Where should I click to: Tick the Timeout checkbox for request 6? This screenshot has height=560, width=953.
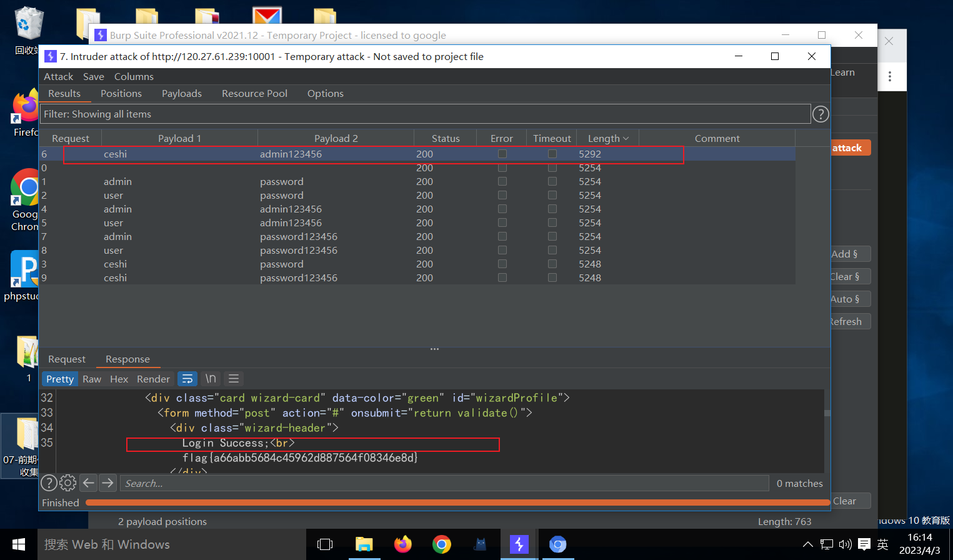[552, 154]
